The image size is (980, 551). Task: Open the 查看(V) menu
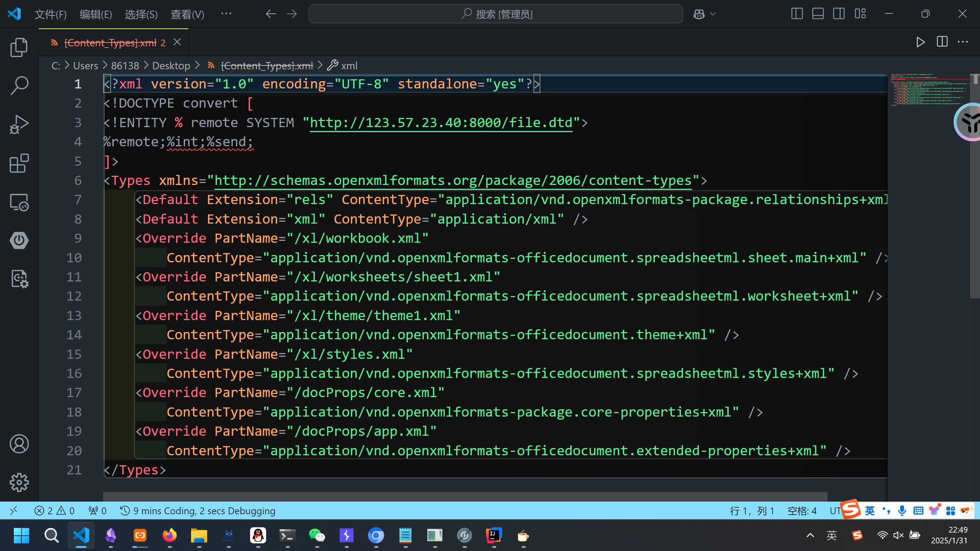(x=187, y=15)
